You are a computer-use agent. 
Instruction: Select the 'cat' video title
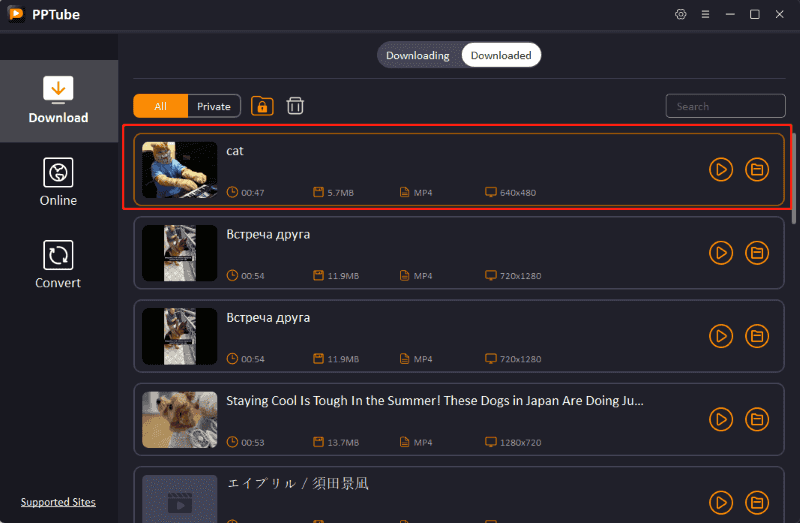[235, 151]
